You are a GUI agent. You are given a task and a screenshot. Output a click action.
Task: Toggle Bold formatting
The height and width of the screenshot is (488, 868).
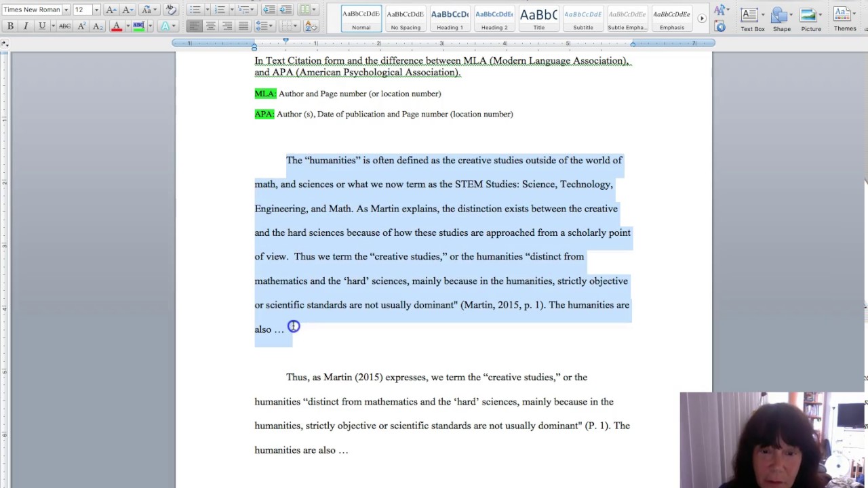click(x=10, y=26)
